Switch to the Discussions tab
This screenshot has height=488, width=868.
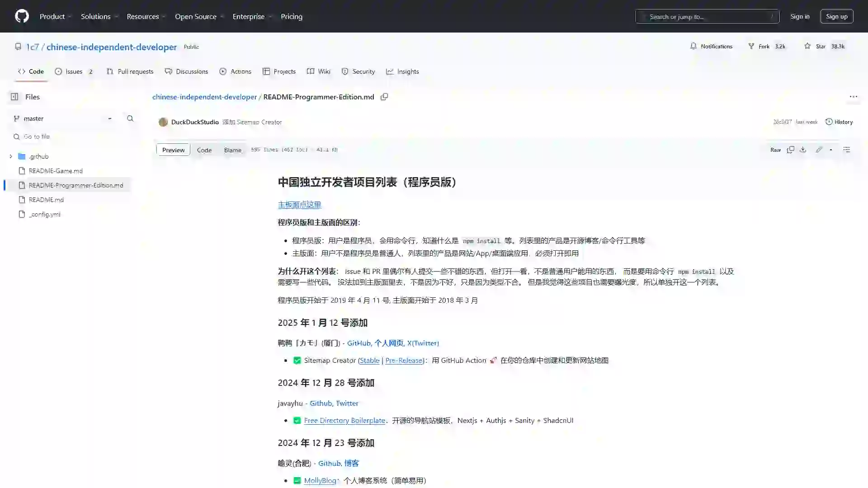pos(186,71)
